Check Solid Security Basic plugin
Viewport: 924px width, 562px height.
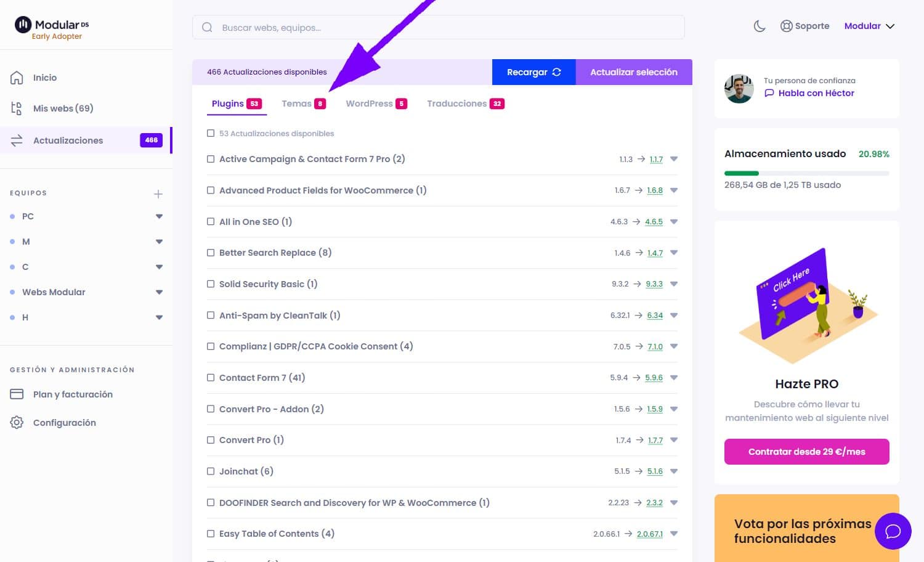pos(211,284)
